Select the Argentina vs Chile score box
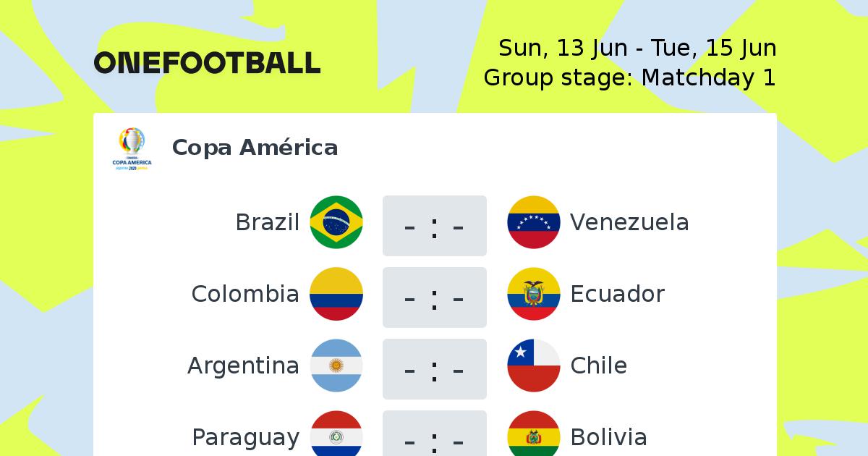The image size is (868, 456). (x=435, y=369)
